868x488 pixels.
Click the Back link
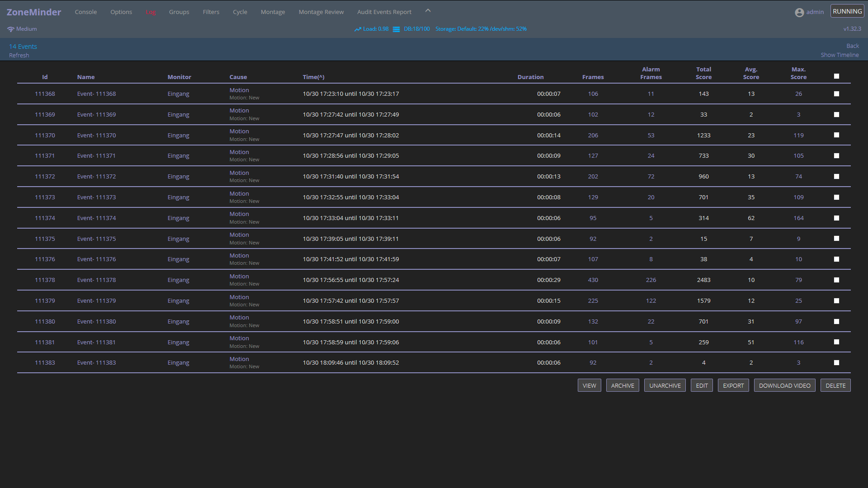853,46
